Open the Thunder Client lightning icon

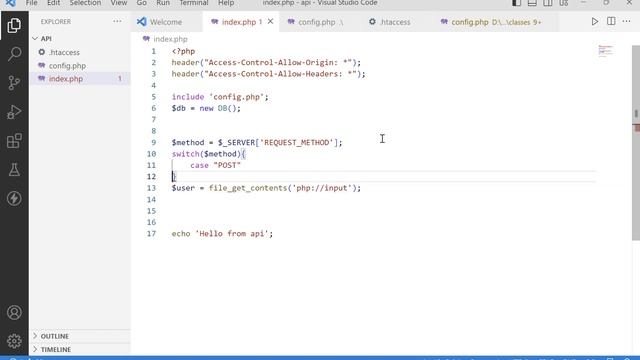click(14, 198)
